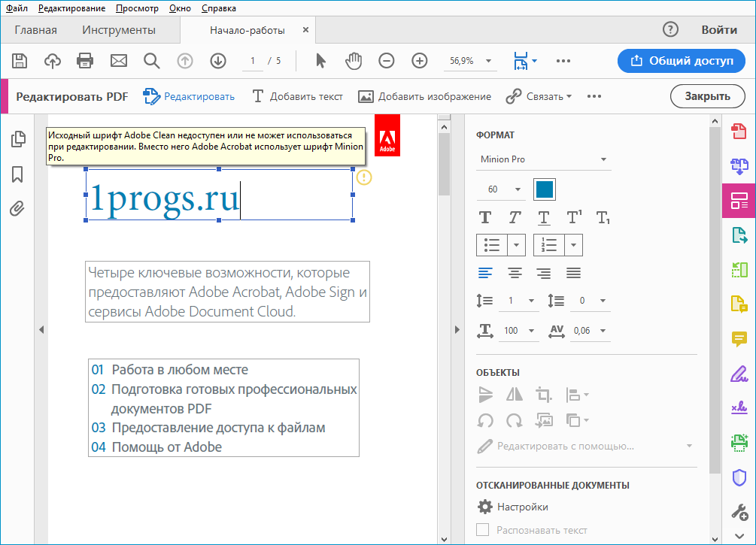The width and height of the screenshot is (756, 545).
Task: Switch to the Главная tab
Action: [35, 30]
